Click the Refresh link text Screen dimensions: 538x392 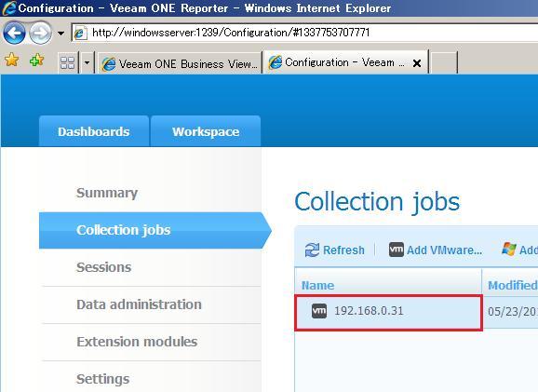[343, 250]
